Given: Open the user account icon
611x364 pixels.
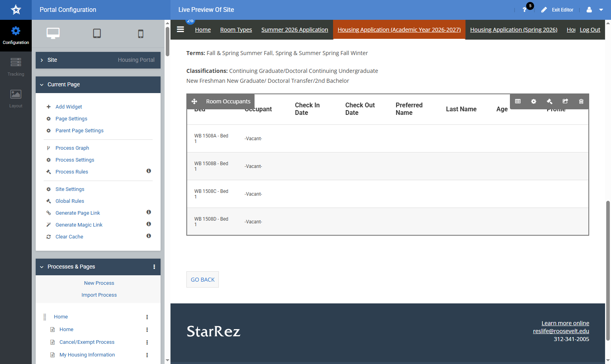Looking at the screenshot, I should [589, 10].
